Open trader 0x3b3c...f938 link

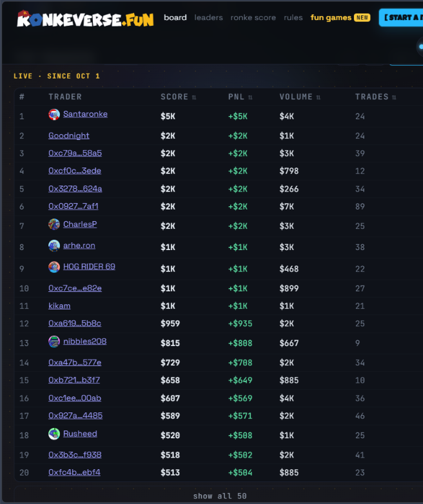point(75,454)
